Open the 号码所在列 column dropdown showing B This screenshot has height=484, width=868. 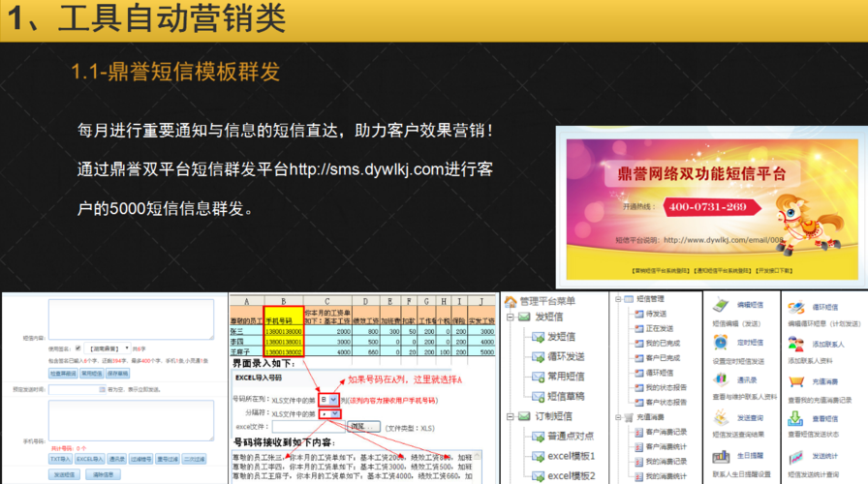click(x=328, y=400)
